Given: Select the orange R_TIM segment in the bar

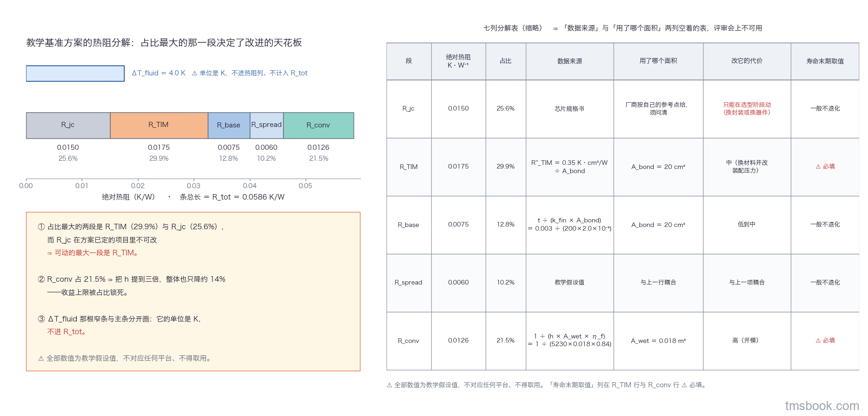Looking at the screenshot, I should point(159,125).
